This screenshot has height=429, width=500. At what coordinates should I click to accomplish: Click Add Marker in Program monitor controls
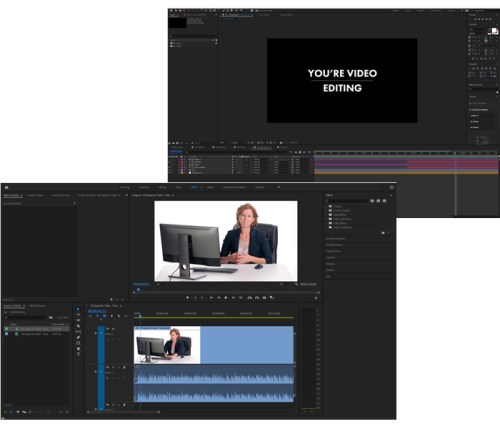tap(188, 297)
